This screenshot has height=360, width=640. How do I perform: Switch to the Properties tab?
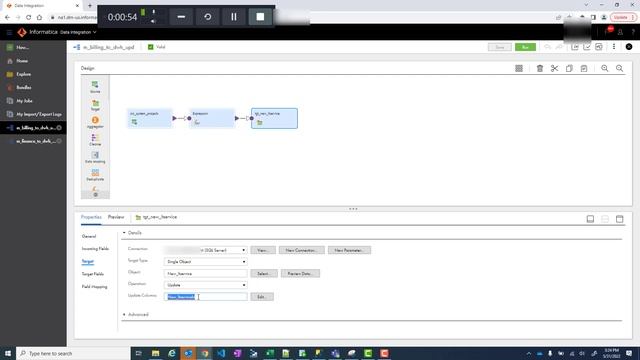pyautogui.click(x=91, y=217)
